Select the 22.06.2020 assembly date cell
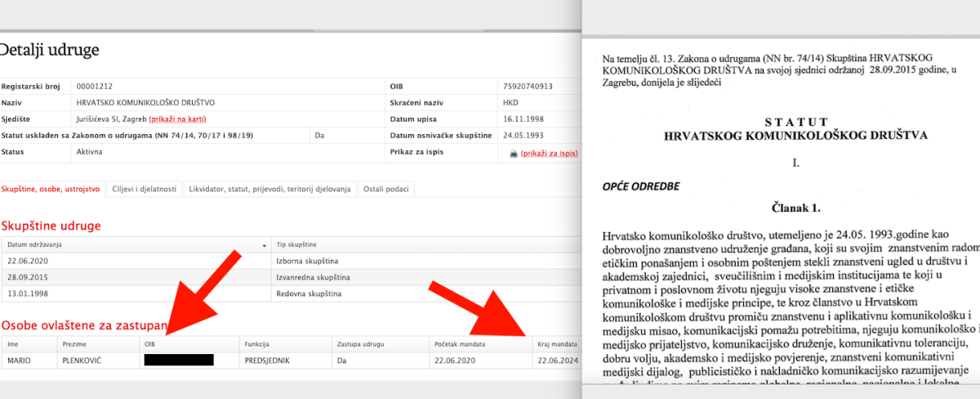Screen dimensions: 980x399 [136, 261]
